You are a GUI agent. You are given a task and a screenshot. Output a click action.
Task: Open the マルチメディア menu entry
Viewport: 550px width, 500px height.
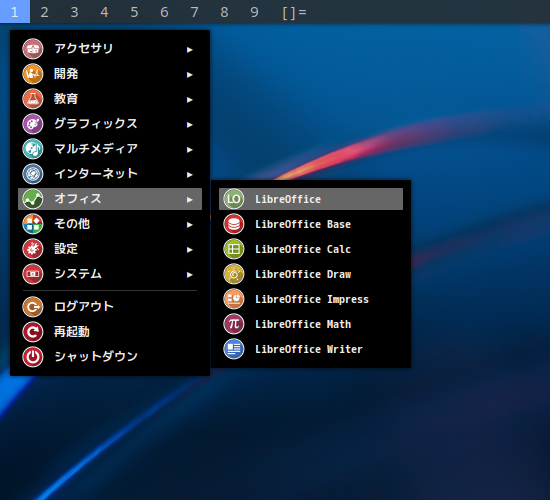tap(110, 149)
